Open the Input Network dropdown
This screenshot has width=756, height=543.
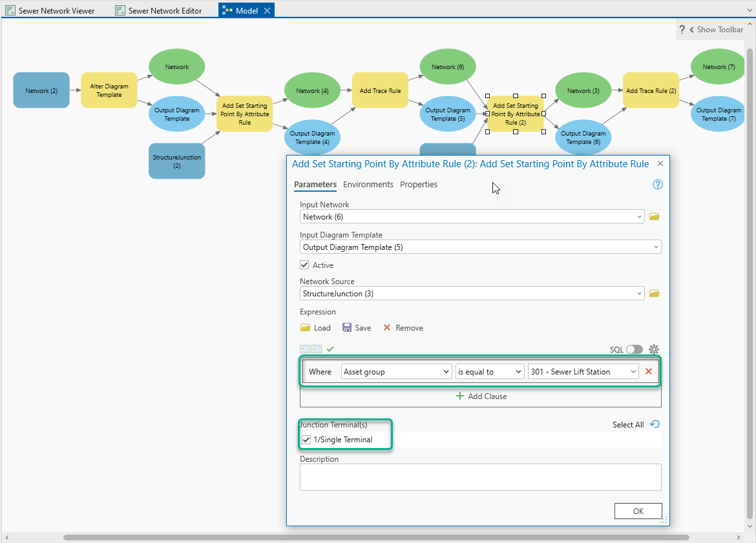638,216
